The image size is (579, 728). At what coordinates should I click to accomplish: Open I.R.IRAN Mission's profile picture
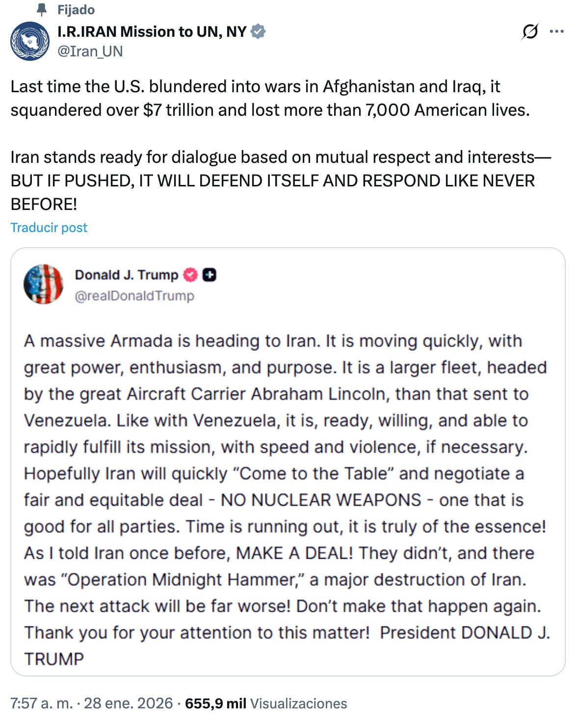click(30, 42)
